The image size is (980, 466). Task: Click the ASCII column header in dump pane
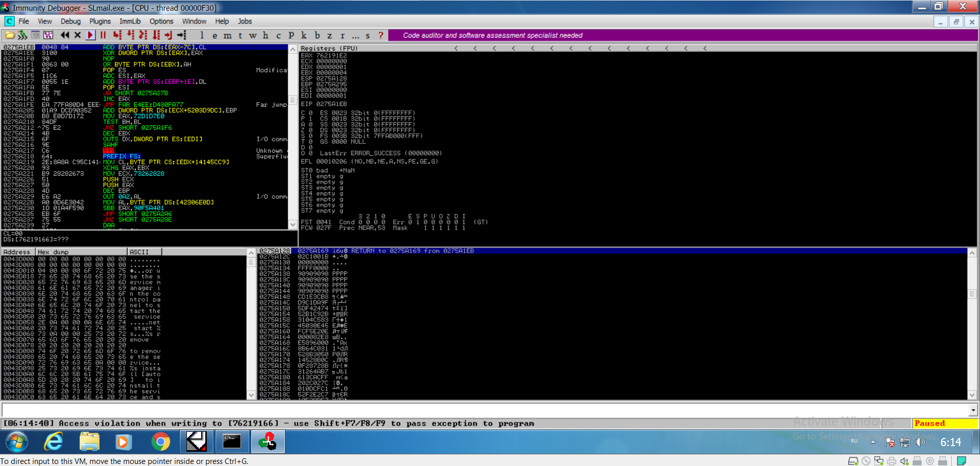point(145,252)
